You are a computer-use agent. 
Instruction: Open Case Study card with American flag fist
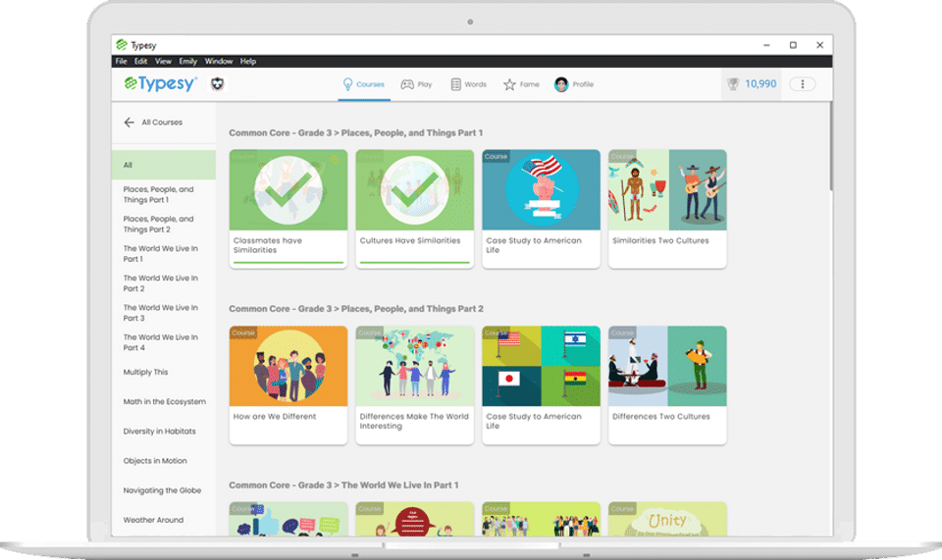[541, 208]
